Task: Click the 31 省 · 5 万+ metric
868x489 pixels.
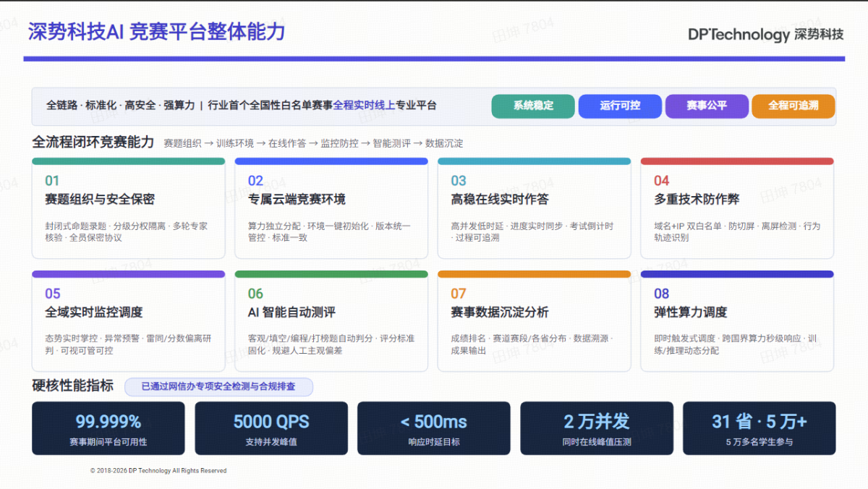Action: (x=759, y=422)
